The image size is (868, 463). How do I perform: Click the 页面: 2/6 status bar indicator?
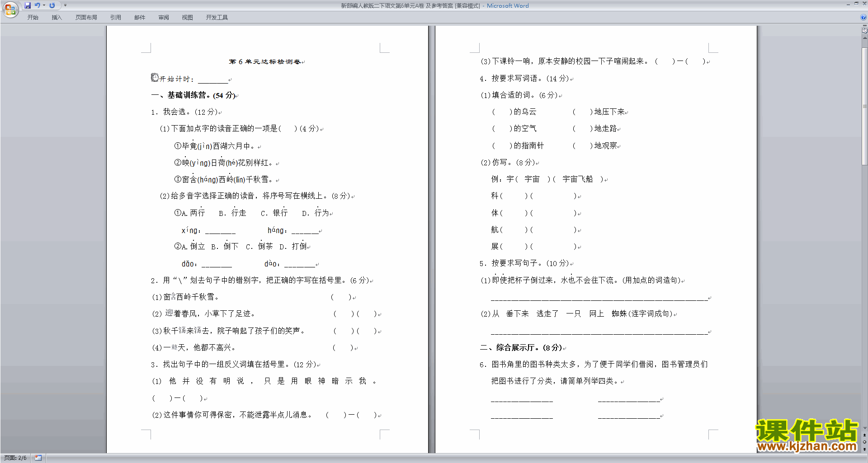tap(15, 458)
